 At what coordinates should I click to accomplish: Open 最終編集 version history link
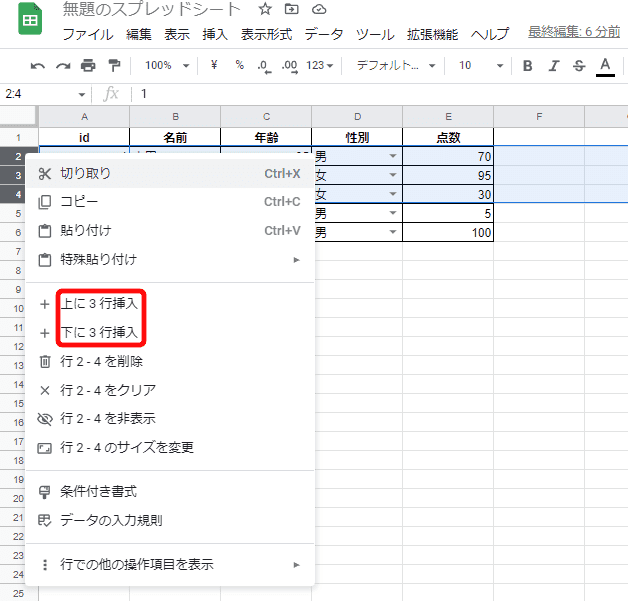tap(574, 32)
